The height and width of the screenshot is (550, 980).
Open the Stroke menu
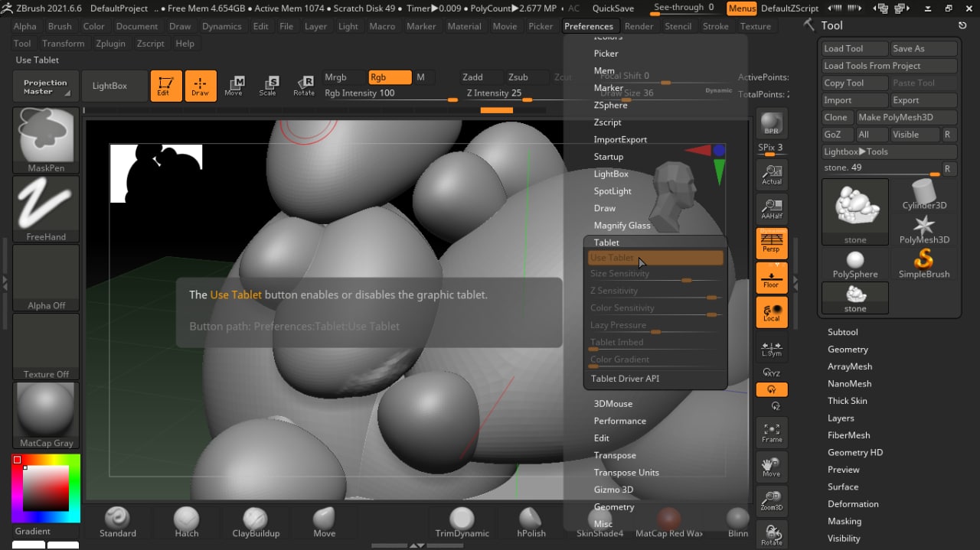[x=716, y=26]
